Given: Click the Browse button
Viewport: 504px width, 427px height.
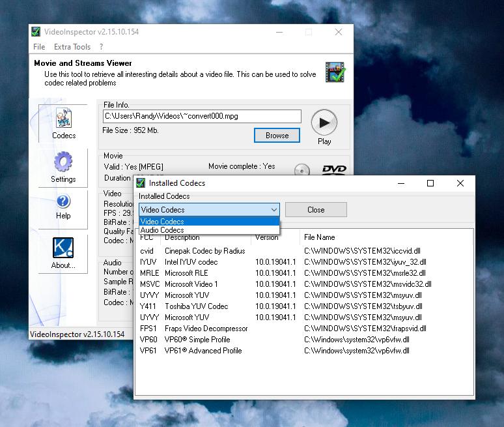Looking at the screenshot, I should [277, 136].
